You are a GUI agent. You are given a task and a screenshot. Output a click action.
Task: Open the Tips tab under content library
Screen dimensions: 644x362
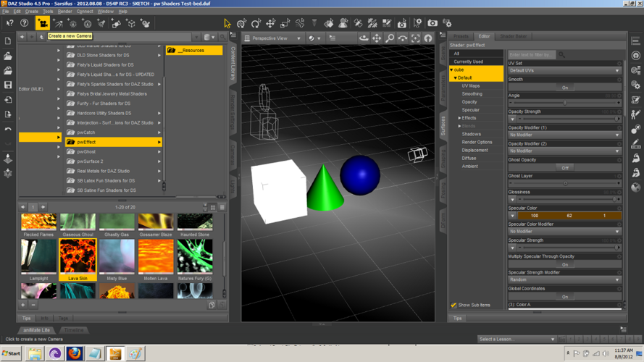pyautogui.click(x=26, y=318)
